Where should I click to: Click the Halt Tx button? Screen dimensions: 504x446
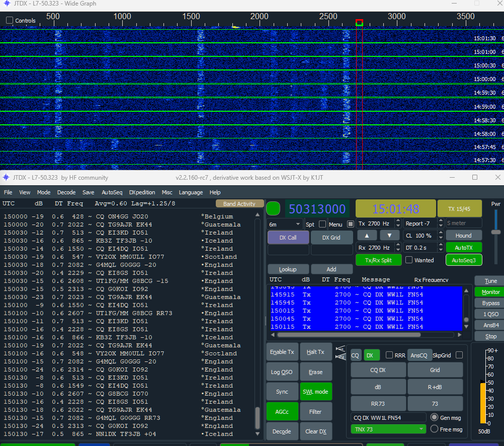[x=315, y=352]
